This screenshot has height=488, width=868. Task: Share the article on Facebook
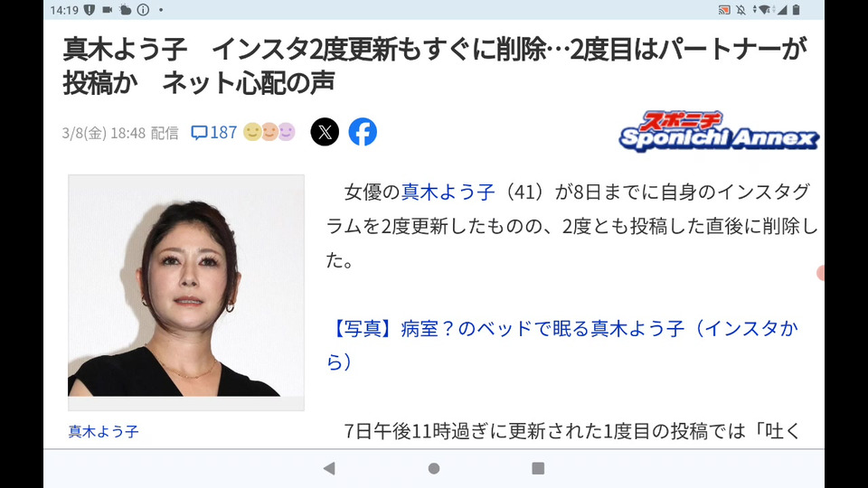pos(363,132)
